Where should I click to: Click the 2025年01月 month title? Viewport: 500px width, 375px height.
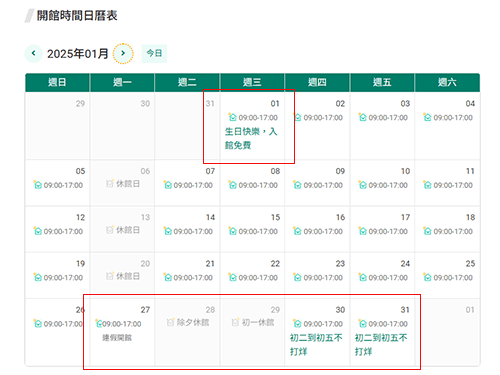pyautogui.click(x=78, y=54)
